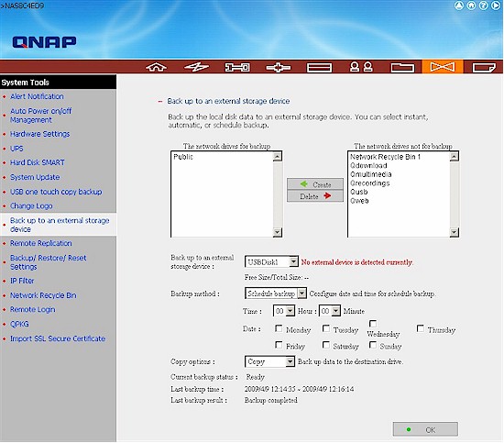504x443 pixels.
Task: Open UPS settings in sidebar
Action: [x=16, y=149]
